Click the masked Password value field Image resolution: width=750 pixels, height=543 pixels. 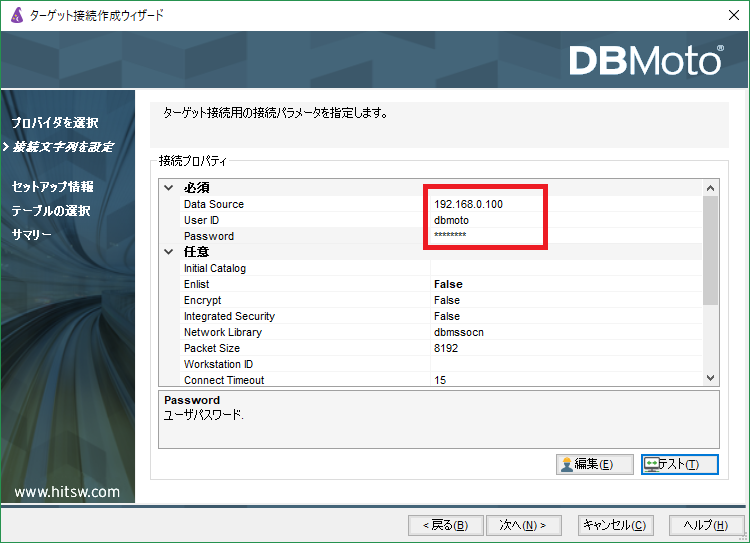[x=566, y=236]
